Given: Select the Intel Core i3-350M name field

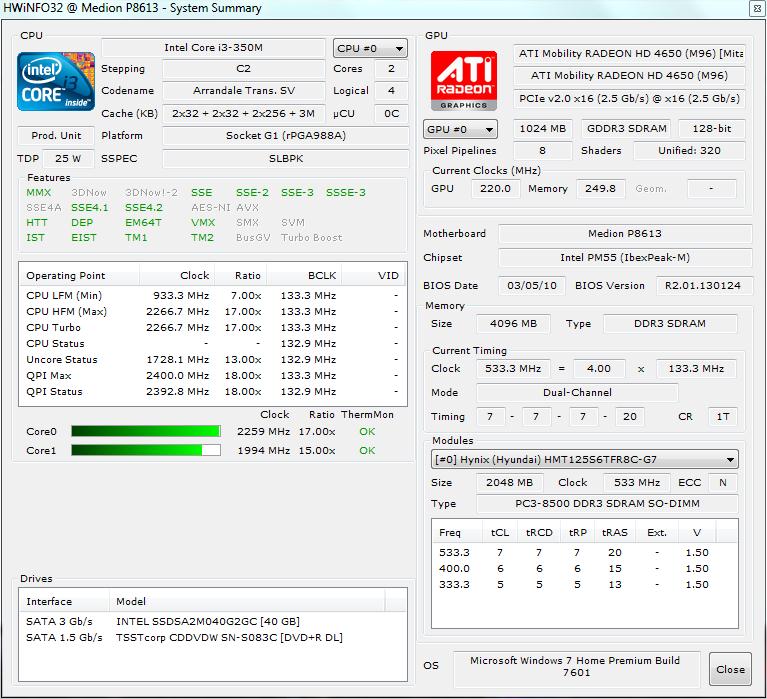Looking at the screenshot, I should 213,47.
